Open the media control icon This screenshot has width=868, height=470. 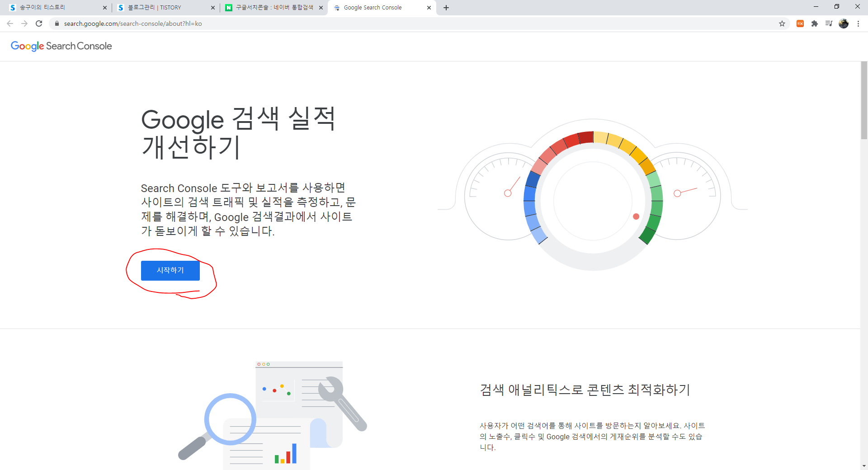pos(829,23)
